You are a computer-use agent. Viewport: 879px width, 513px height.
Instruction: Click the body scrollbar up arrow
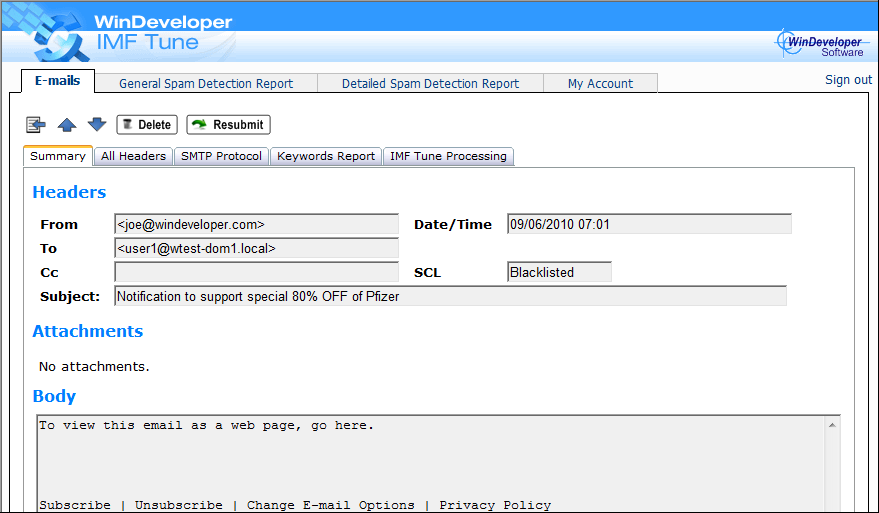[832, 426]
